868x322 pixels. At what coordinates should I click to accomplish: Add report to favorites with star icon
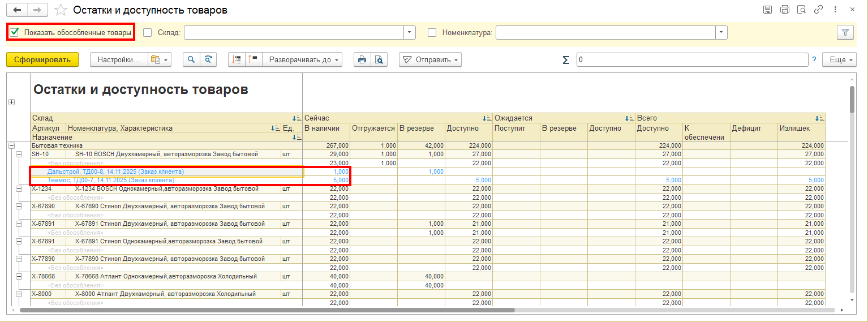[61, 10]
